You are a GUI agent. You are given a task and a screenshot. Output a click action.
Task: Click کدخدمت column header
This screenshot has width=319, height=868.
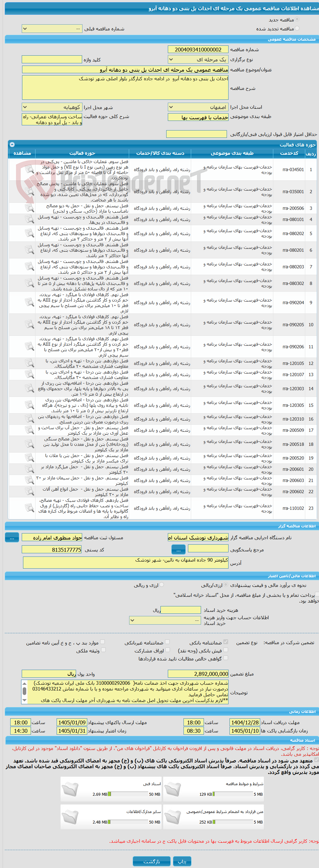pos(289,153)
